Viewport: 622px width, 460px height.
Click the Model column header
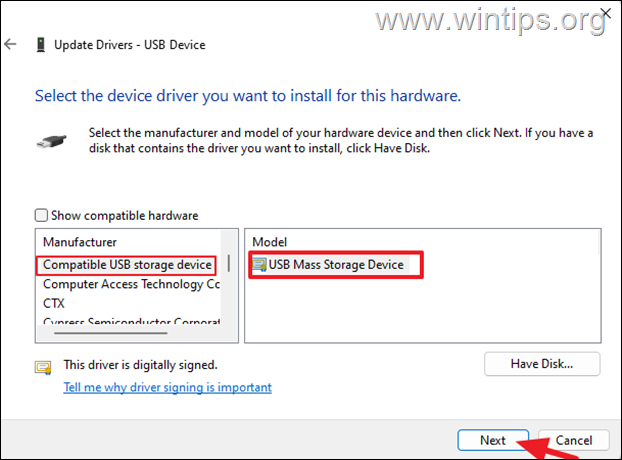[270, 242]
